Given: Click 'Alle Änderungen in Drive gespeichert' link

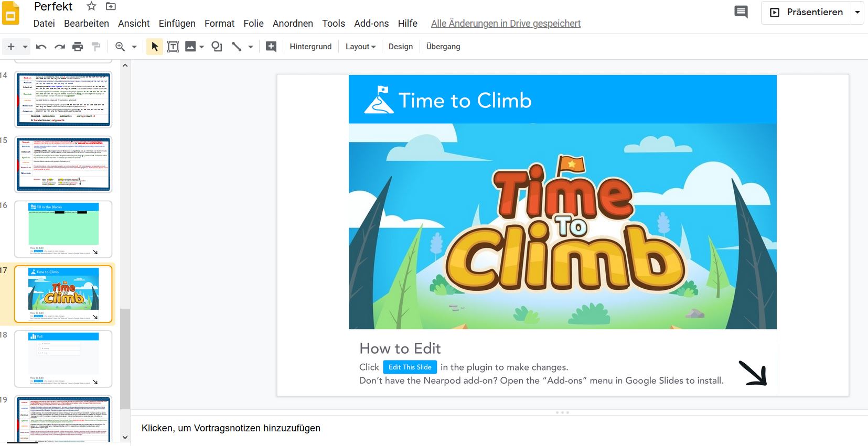Looking at the screenshot, I should 506,24.
